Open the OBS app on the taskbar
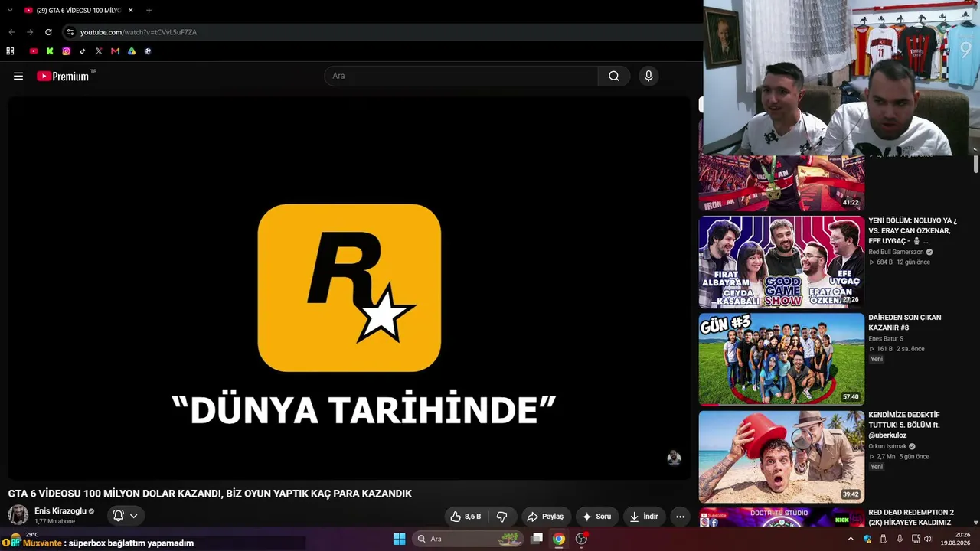This screenshot has height=551, width=980. (581, 539)
